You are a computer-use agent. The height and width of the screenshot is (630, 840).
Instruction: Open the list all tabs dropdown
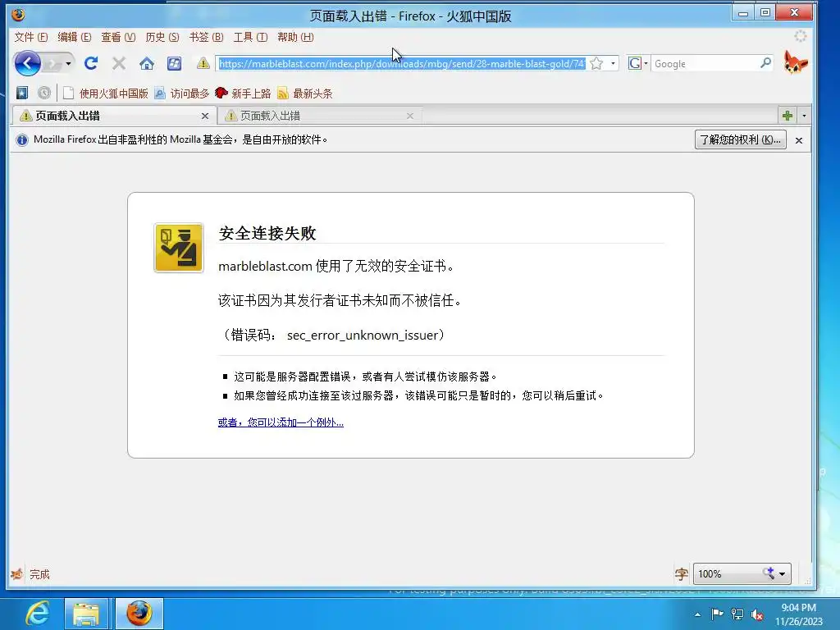click(x=804, y=115)
